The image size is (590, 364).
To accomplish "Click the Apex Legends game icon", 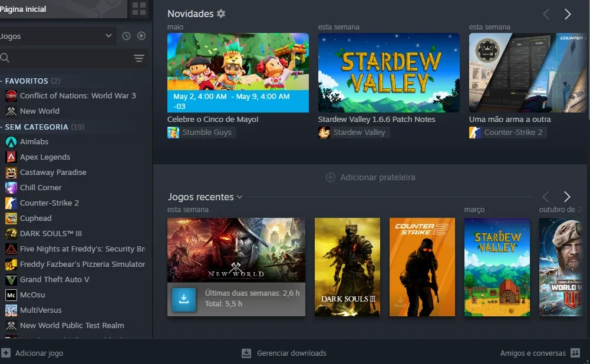I will [x=11, y=157].
